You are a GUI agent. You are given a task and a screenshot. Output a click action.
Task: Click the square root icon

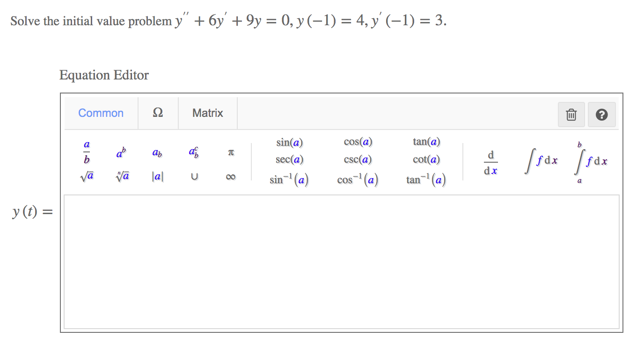(86, 176)
